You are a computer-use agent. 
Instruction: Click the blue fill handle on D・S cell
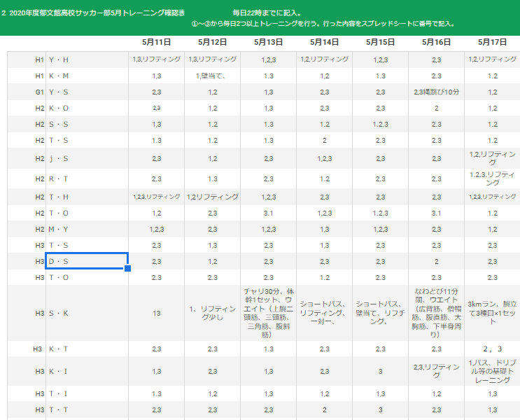coord(127,269)
